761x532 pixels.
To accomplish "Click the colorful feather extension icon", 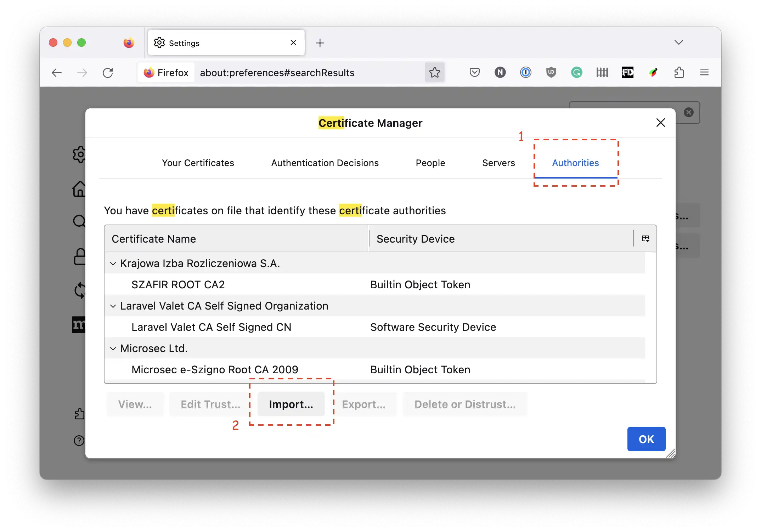I will click(x=653, y=73).
